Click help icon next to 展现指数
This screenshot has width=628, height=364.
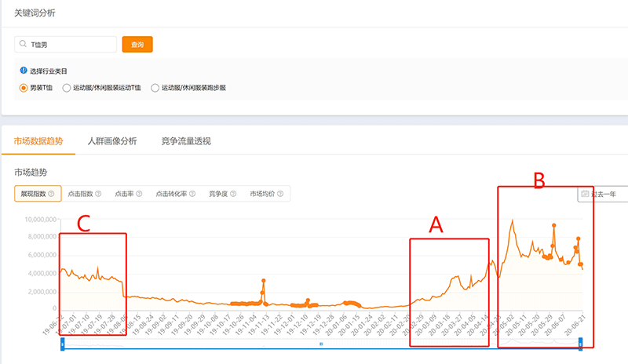coord(52,194)
